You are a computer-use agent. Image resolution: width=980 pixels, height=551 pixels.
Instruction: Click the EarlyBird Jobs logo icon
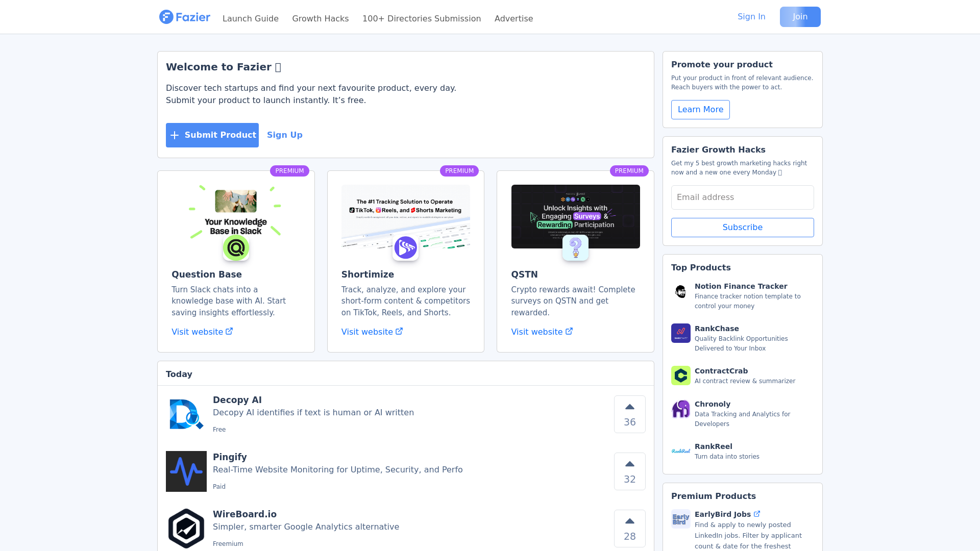coord(680,519)
